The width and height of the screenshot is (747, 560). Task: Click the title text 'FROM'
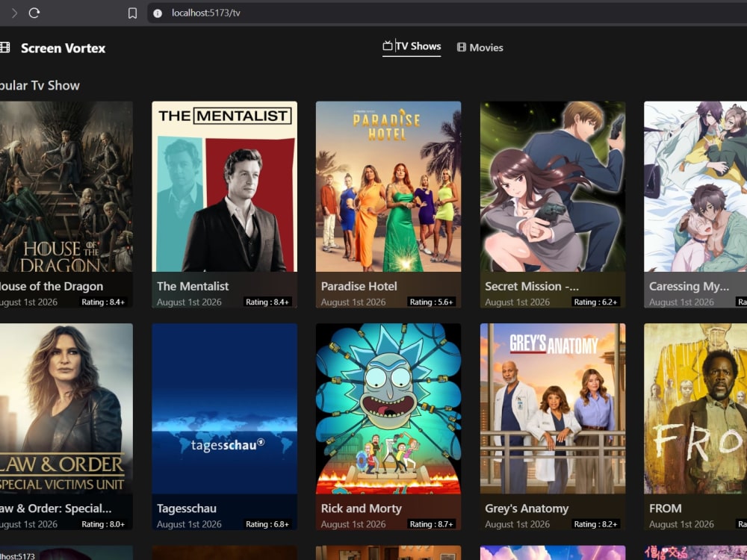pyautogui.click(x=665, y=508)
